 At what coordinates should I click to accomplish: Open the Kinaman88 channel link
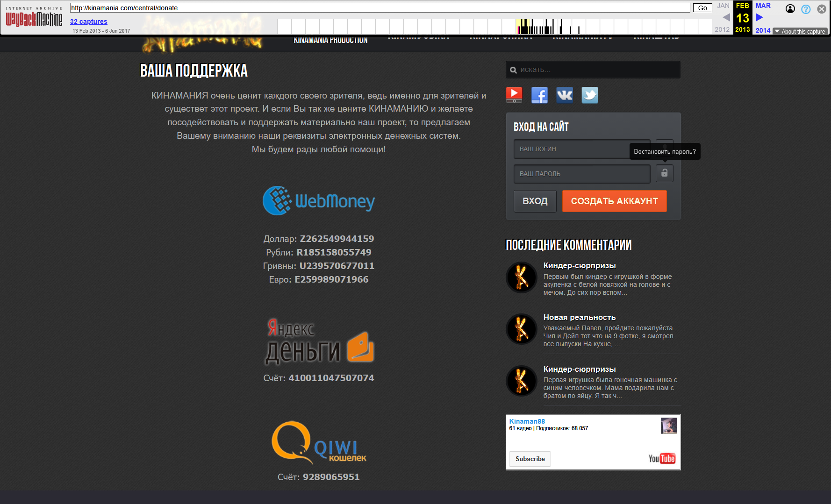(527, 421)
